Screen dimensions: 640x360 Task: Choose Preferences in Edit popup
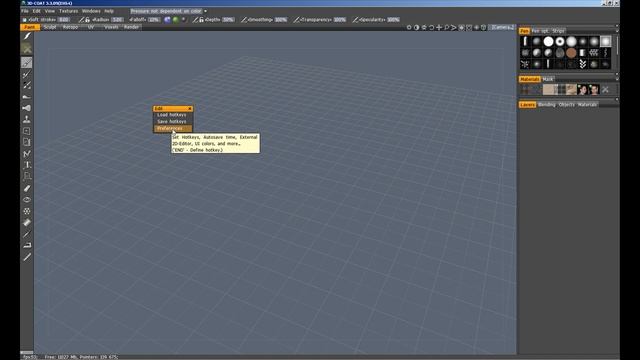pyautogui.click(x=172, y=128)
